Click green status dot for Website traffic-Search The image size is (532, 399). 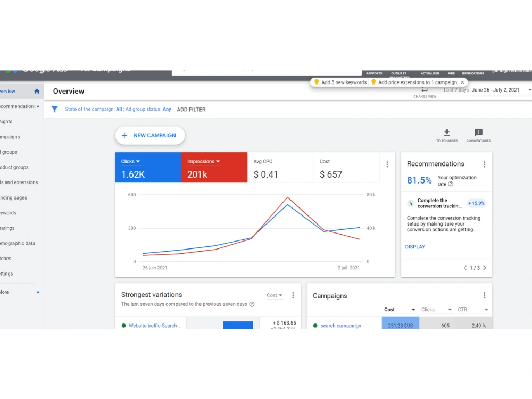coord(123,326)
